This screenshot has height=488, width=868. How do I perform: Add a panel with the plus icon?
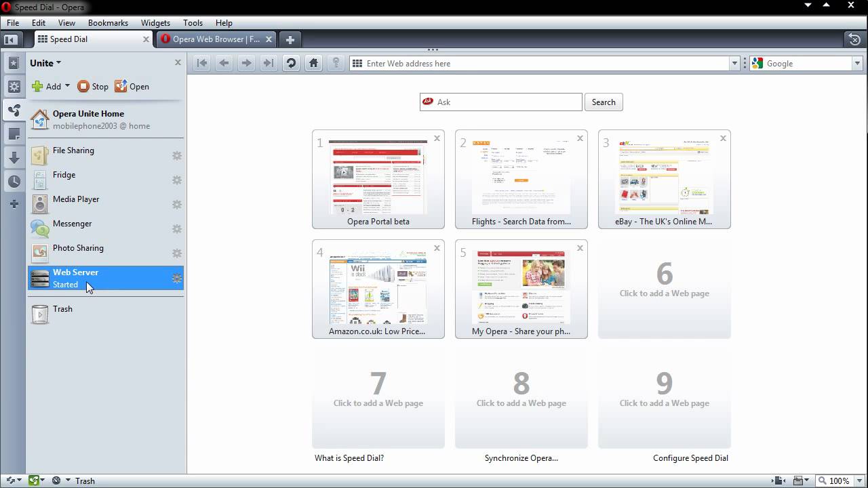tap(14, 204)
